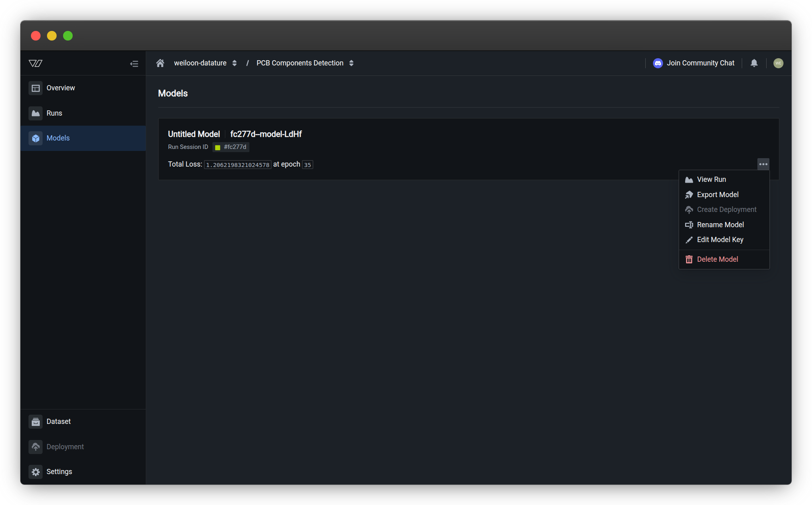
Task: Collapse the sidebar with the menu-fold icon
Action: click(134, 64)
